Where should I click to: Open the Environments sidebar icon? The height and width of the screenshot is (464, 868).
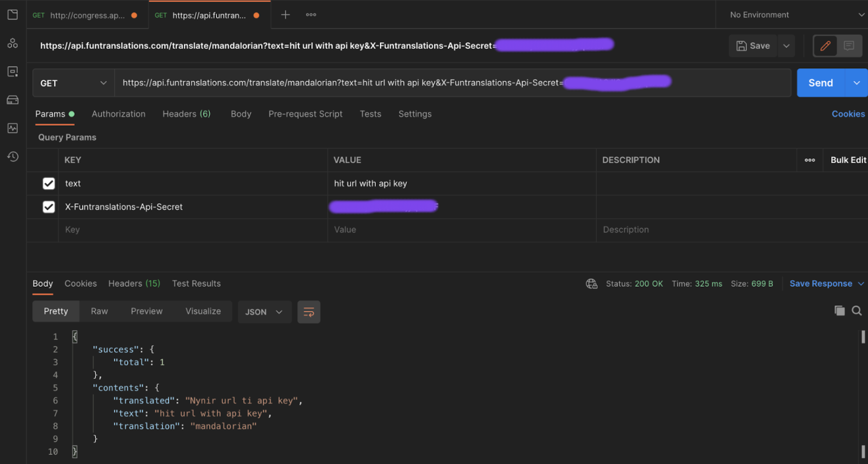coord(12,72)
